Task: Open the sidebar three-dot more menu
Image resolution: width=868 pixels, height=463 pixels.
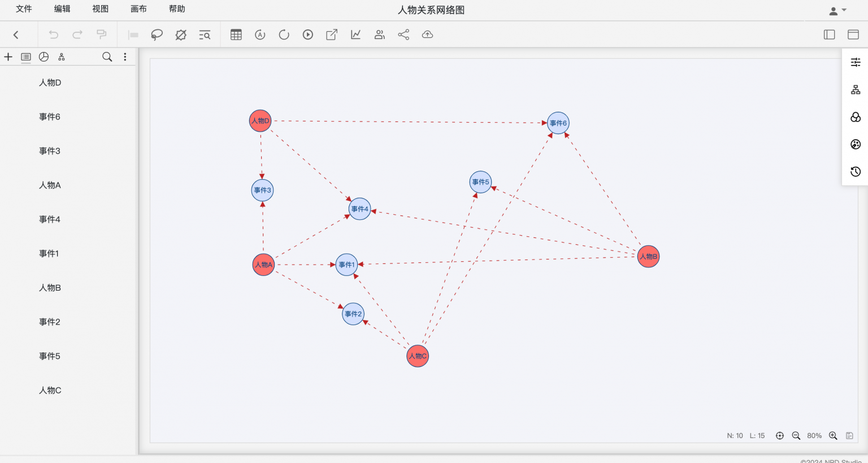Action: pos(125,57)
